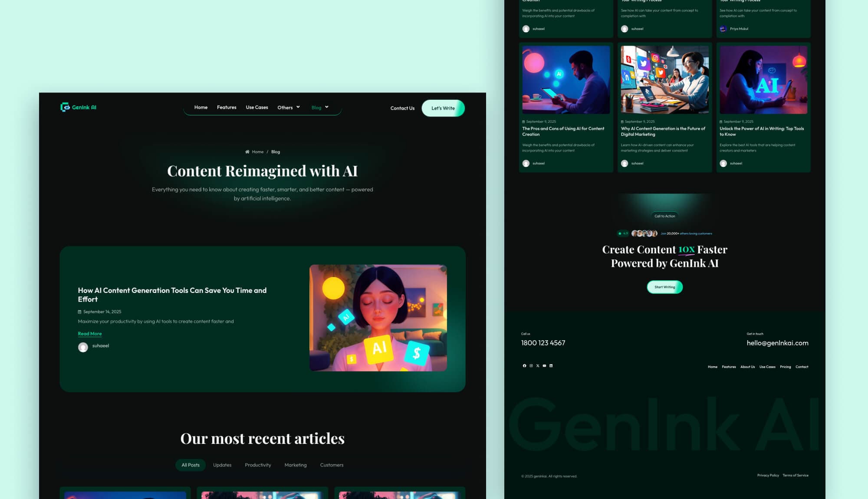Expand the Blog dropdown in the navbar
Viewport: 868px width, 499px height.
pyautogui.click(x=319, y=107)
